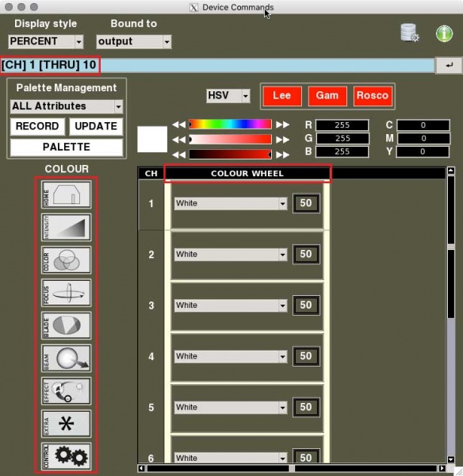Screen dimensions: 463x476
Task: Open the BEAM attribute group
Action: coord(66,359)
